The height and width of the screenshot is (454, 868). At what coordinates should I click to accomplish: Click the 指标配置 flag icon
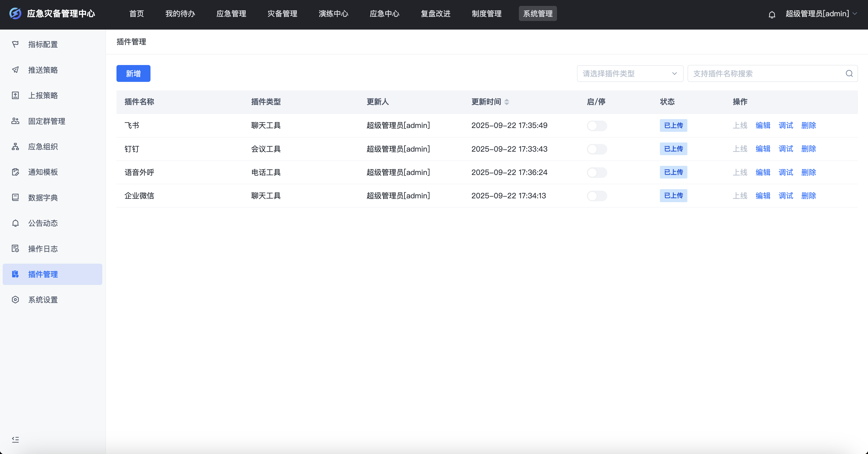15,44
